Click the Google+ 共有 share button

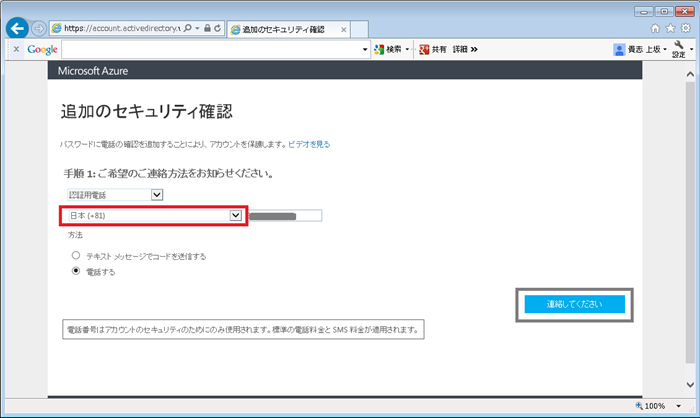point(433,49)
